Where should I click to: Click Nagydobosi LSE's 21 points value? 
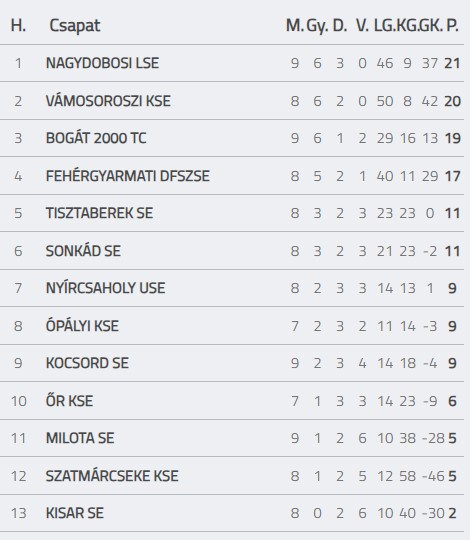point(452,63)
